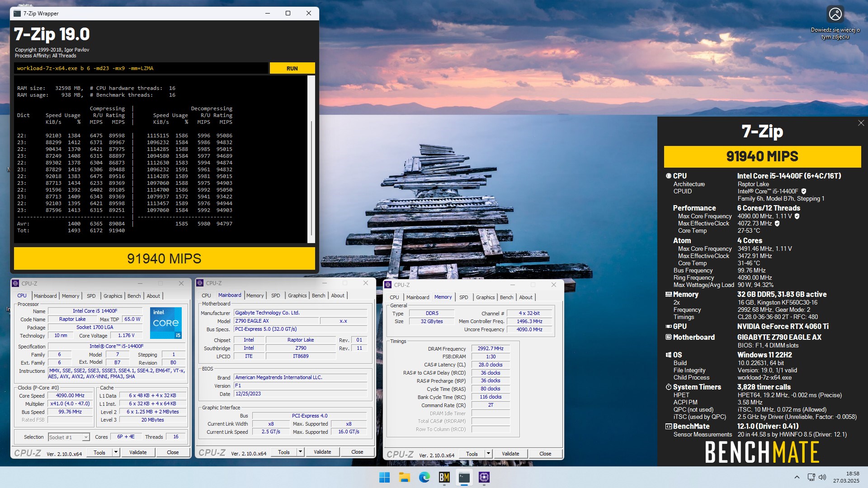Open the Socket #1 selection dropdown

coord(69,437)
